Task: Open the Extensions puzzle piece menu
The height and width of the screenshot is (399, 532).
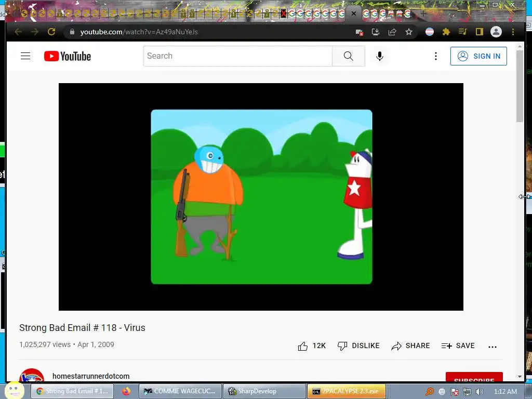Action: [x=446, y=32]
